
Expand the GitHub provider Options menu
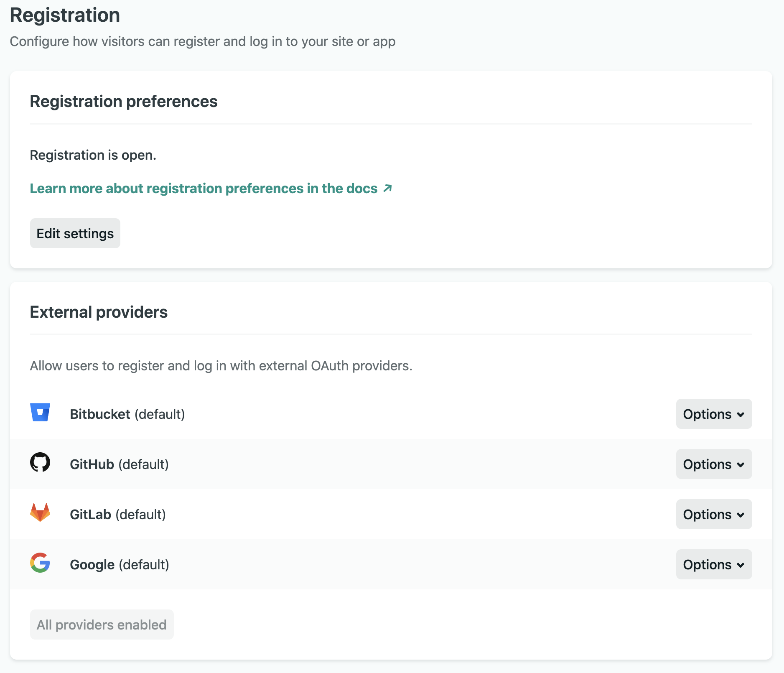pyautogui.click(x=713, y=464)
